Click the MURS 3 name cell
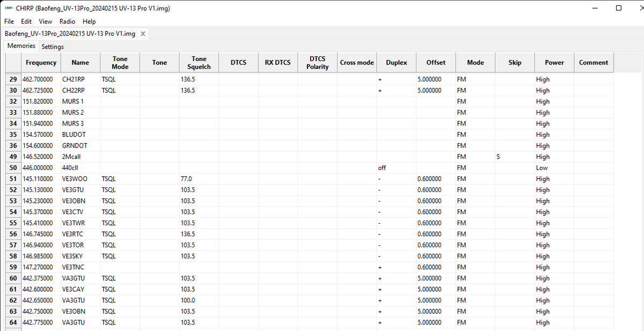The height and width of the screenshot is (331, 644). pyautogui.click(x=80, y=123)
